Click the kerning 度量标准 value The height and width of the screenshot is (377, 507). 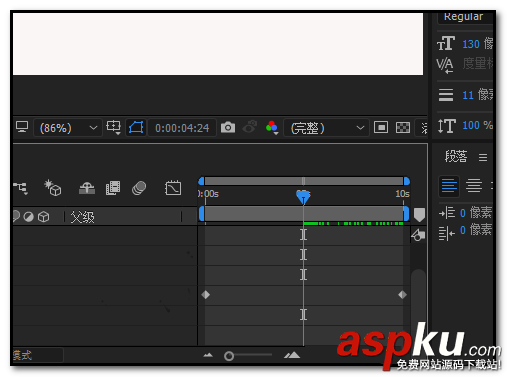click(478, 64)
